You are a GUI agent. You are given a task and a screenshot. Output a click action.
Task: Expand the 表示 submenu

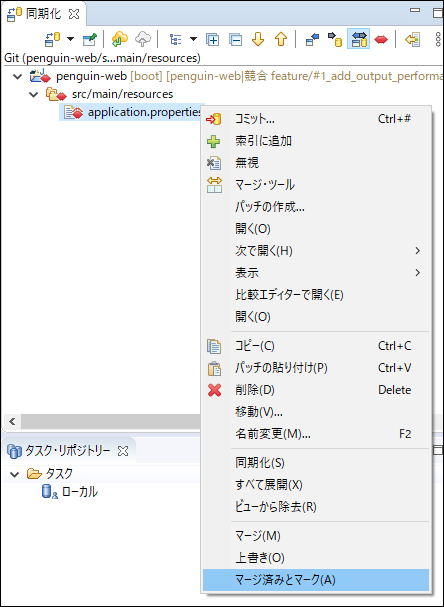click(315, 273)
